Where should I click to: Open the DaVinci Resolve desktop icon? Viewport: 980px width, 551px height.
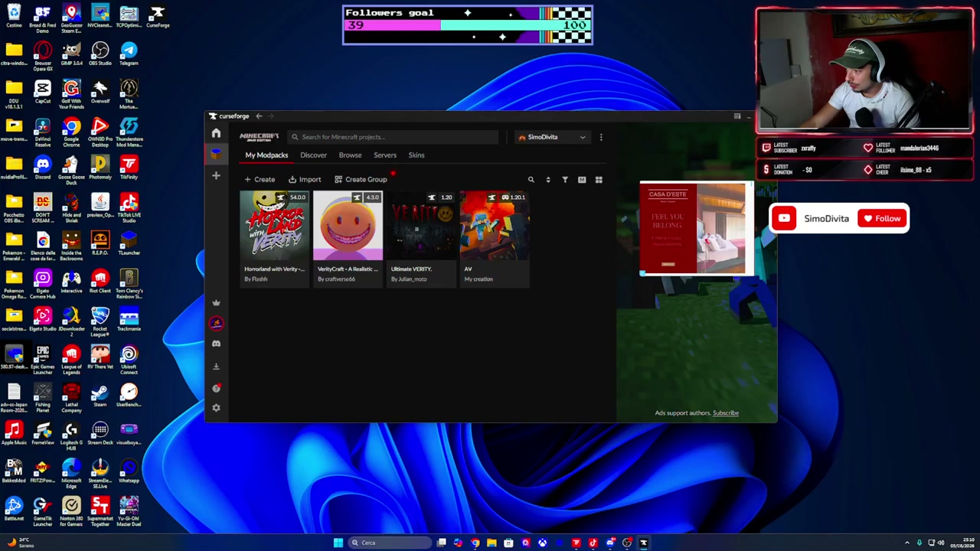43,130
